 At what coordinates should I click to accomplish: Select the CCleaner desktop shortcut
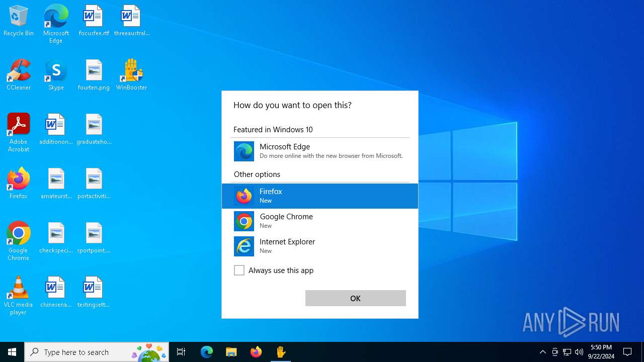[19, 75]
